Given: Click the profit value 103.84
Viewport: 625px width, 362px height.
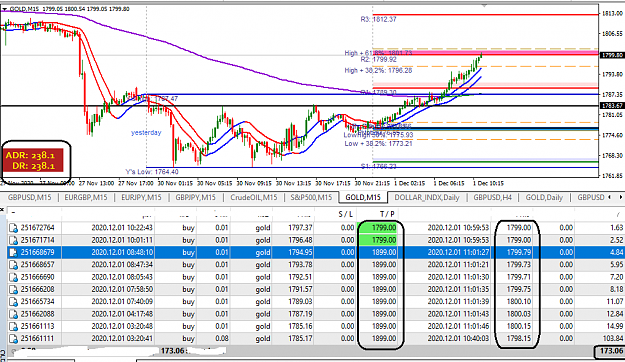Looking at the screenshot, I should pos(613,339).
